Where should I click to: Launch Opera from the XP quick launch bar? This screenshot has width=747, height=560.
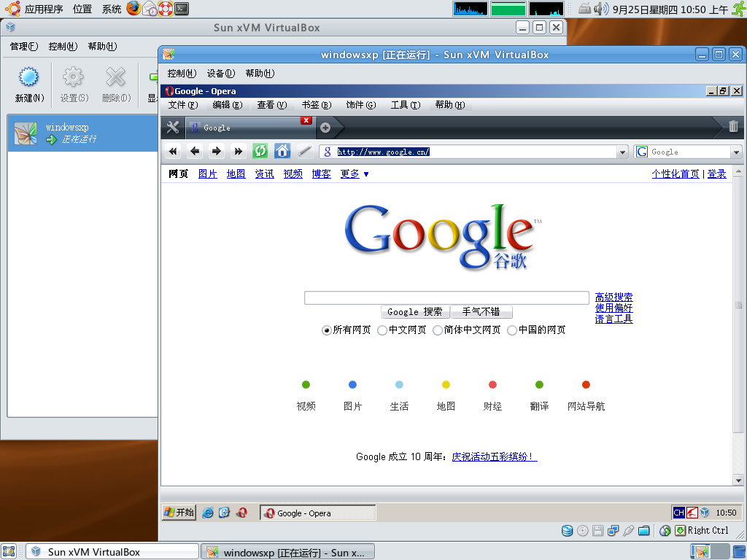pyautogui.click(x=242, y=513)
